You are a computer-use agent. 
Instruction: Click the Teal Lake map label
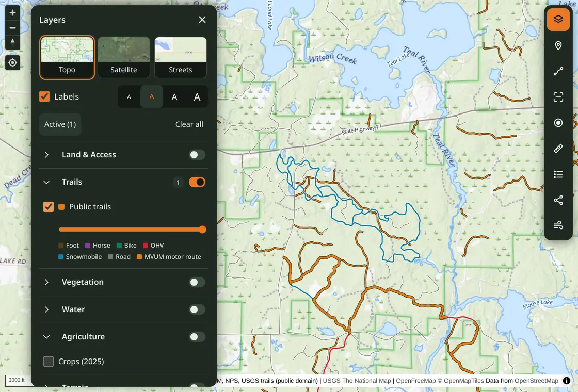pos(398,59)
